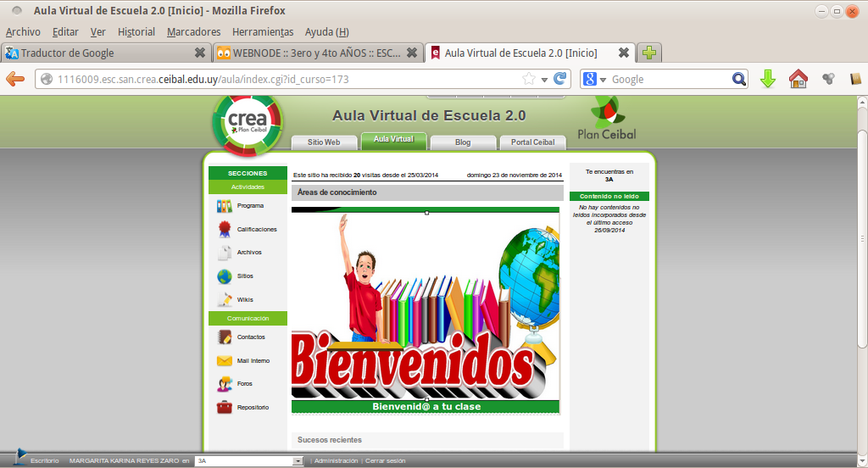Open the Foros icon
Image resolution: width=868 pixels, height=468 pixels.
(x=224, y=384)
